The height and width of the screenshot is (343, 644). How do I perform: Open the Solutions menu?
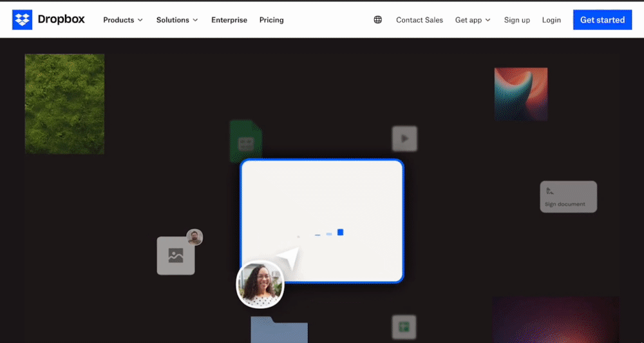(x=177, y=20)
